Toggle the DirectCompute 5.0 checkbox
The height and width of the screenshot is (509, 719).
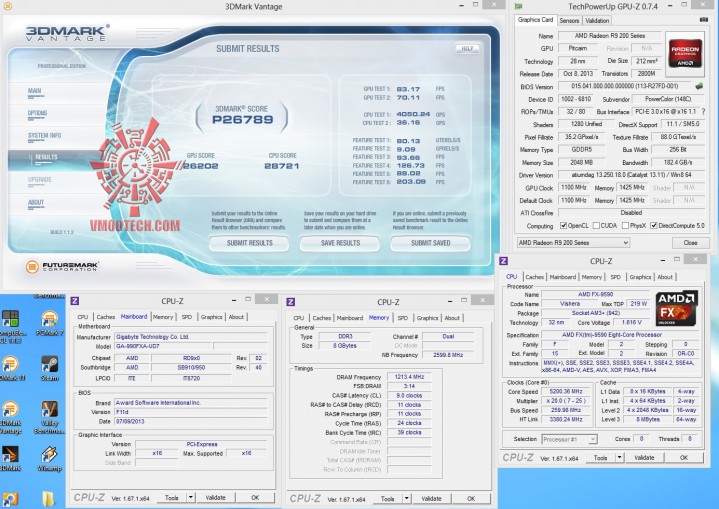coord(654,225)
